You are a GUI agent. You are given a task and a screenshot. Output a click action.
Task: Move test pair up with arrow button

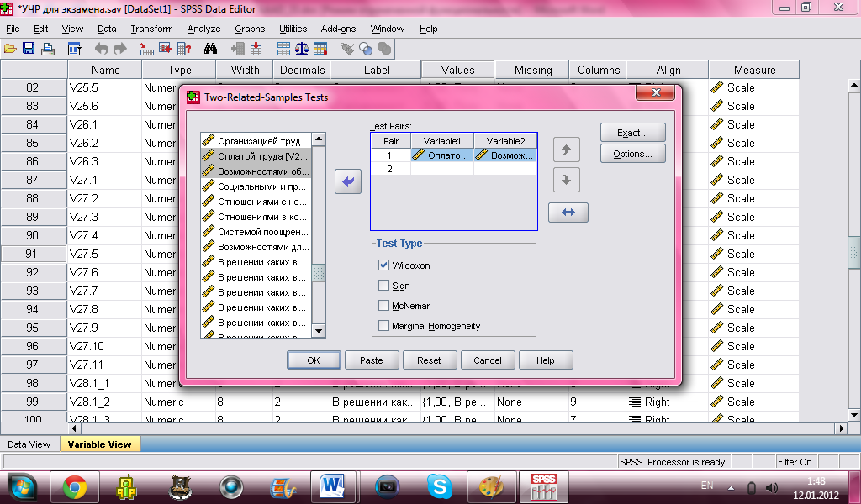click(567, 150)
